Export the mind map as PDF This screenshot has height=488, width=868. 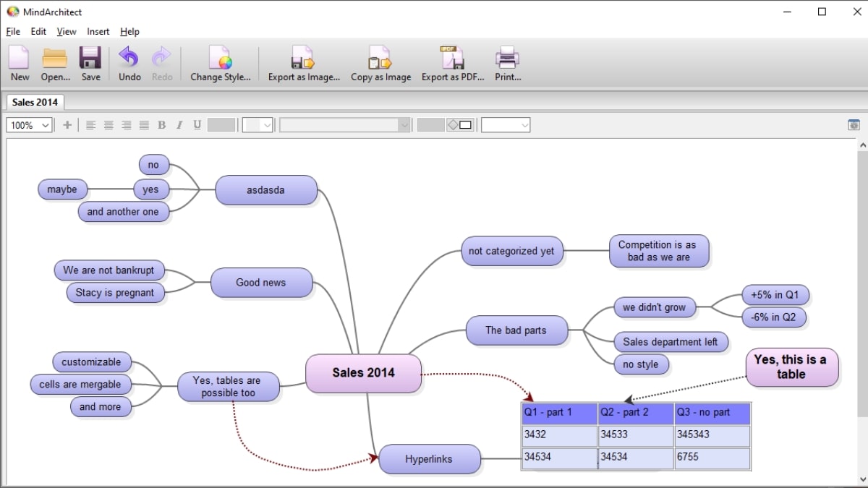[452, 64]
